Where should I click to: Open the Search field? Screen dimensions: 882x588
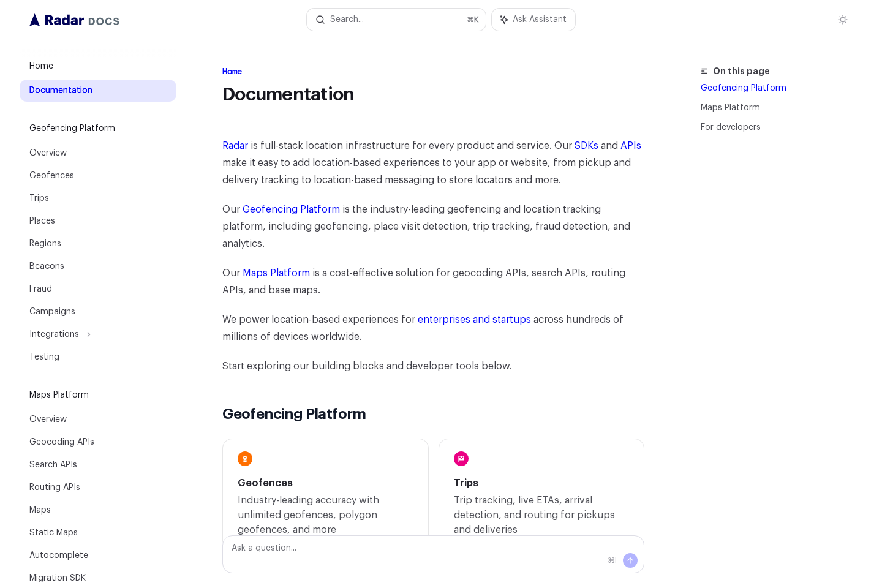(x=396, y=20)
